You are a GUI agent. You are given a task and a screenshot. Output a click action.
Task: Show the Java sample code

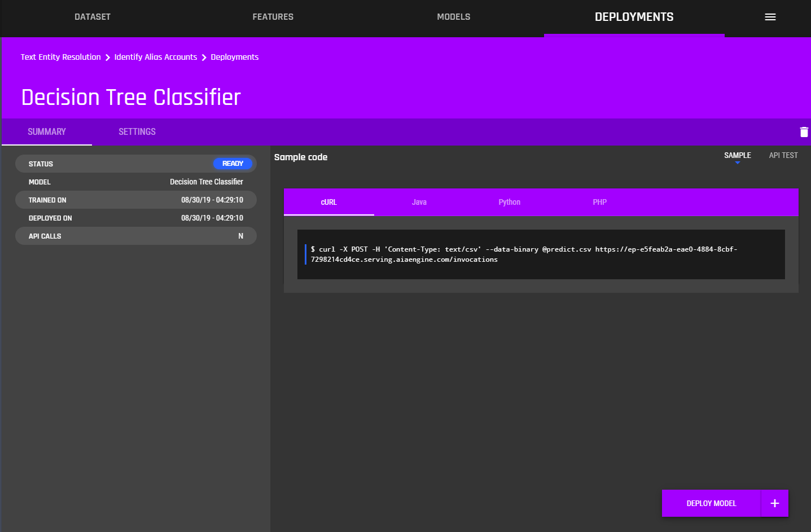tap(419, 202)
